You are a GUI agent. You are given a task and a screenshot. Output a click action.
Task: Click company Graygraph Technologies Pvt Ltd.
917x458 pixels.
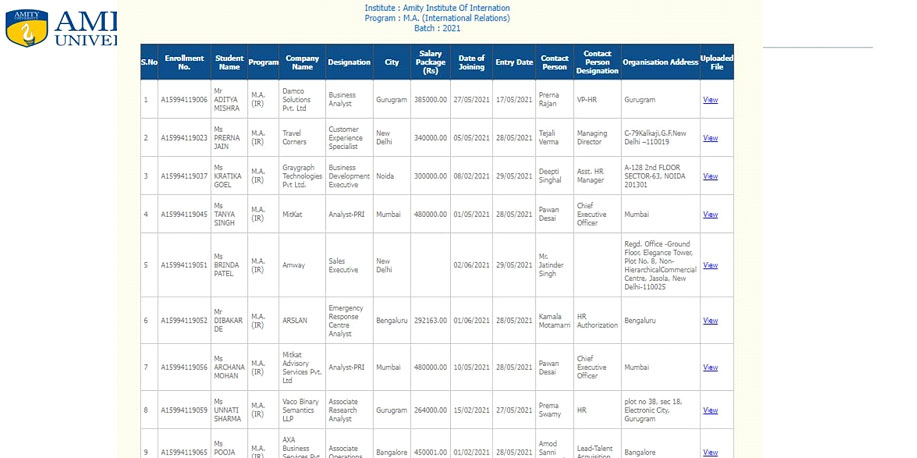[302, 176]
